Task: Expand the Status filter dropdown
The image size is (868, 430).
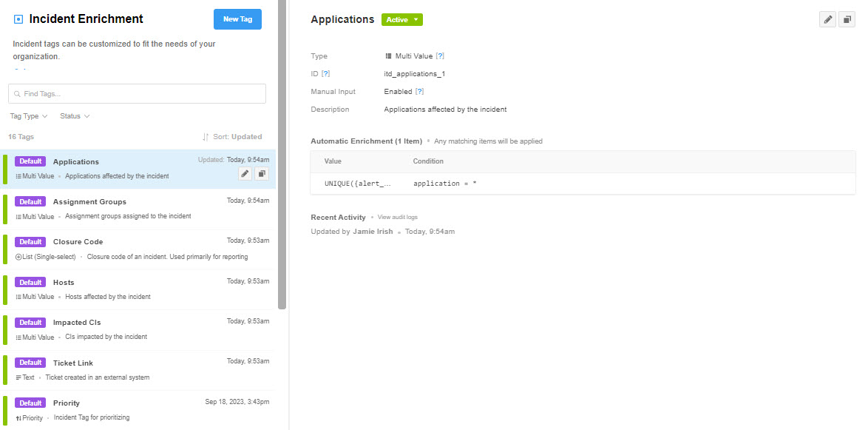Action: pyautogui.click(x=75, y=116)
